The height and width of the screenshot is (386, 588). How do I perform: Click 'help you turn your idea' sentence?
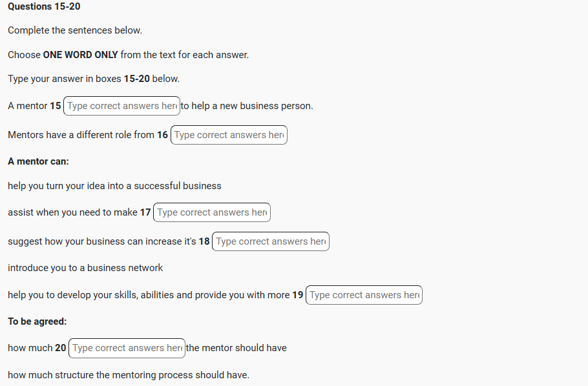click(x=114, y=186)
